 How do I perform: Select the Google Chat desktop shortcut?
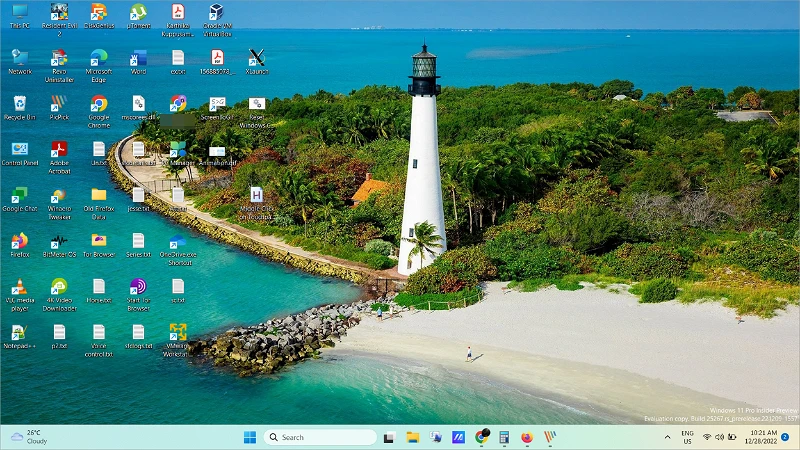pos(20,199)
